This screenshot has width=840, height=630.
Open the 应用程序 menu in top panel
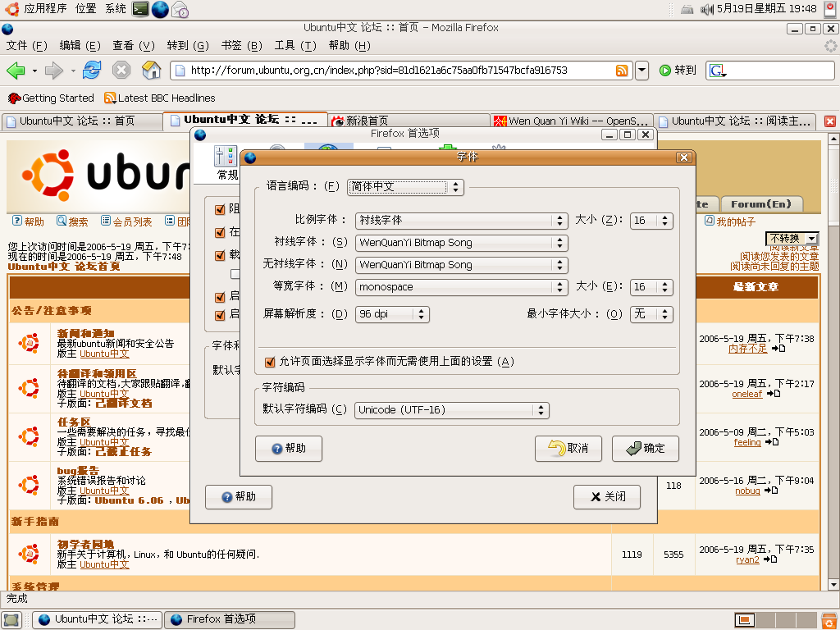45,8
